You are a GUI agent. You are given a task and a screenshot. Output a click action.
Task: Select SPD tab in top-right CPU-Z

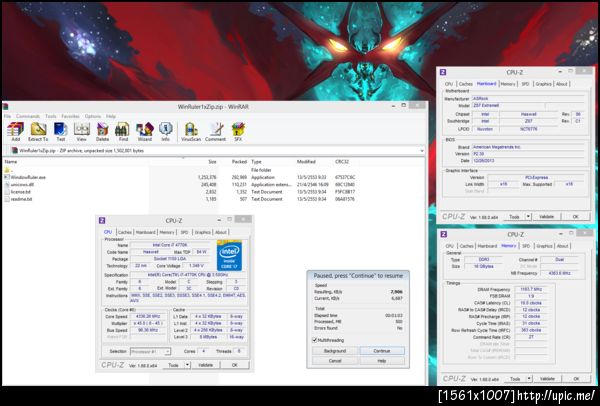pos(525,84)
